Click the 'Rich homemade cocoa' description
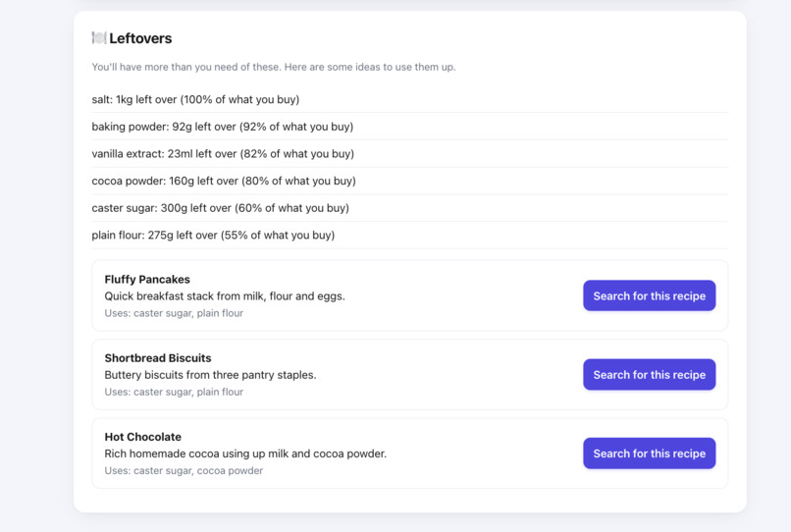The image size is (791, 532). [245, 453]
